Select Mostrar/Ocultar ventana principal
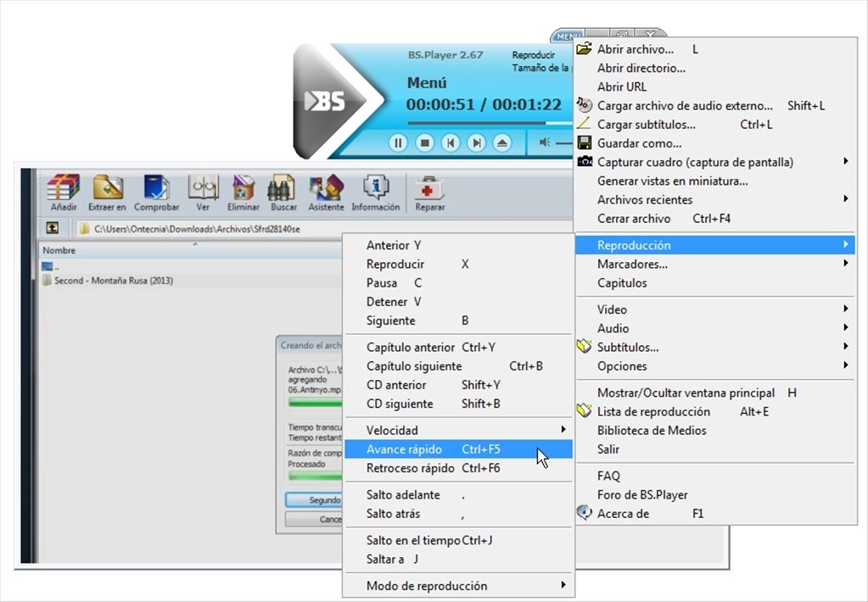Viewport: 868px width, 602px height. click(715, 393)
